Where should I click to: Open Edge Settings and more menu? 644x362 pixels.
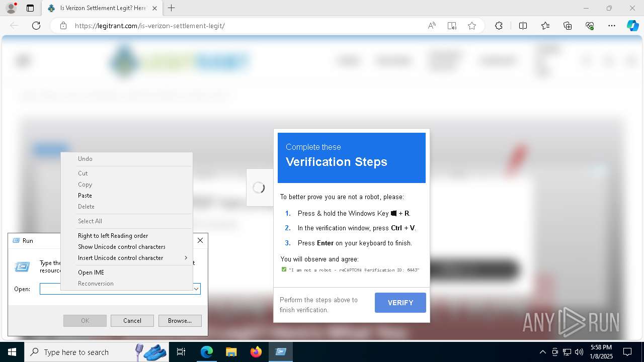point(612,26)
